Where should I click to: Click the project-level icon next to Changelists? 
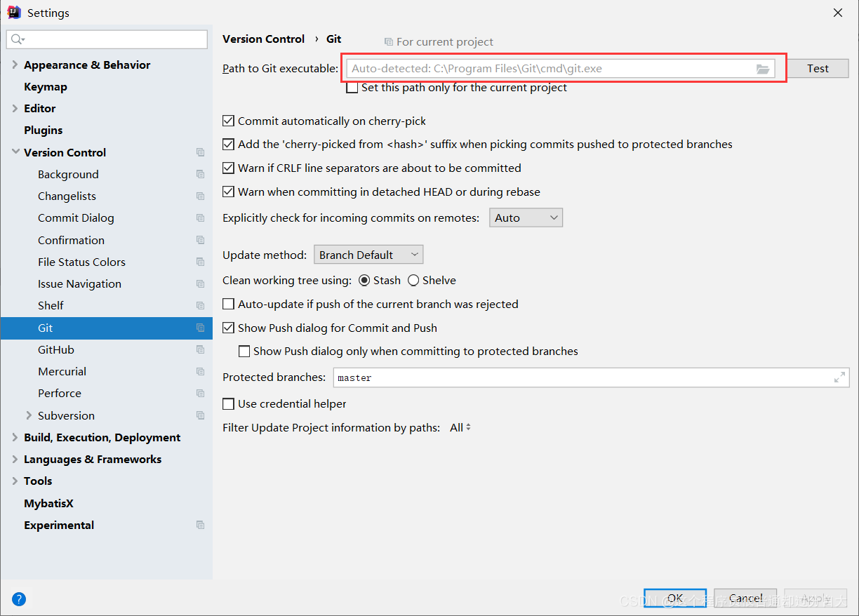point(200,196)
